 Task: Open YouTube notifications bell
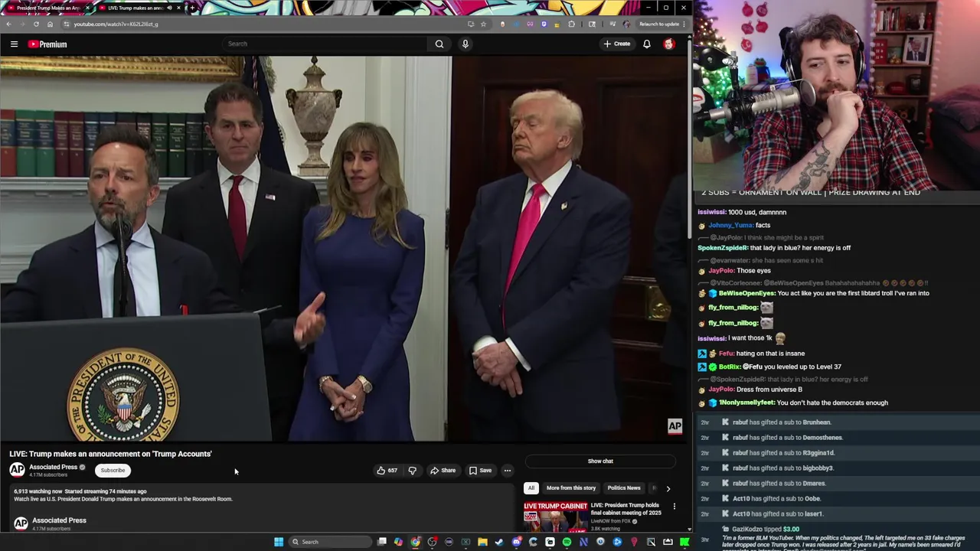[647, 44]
